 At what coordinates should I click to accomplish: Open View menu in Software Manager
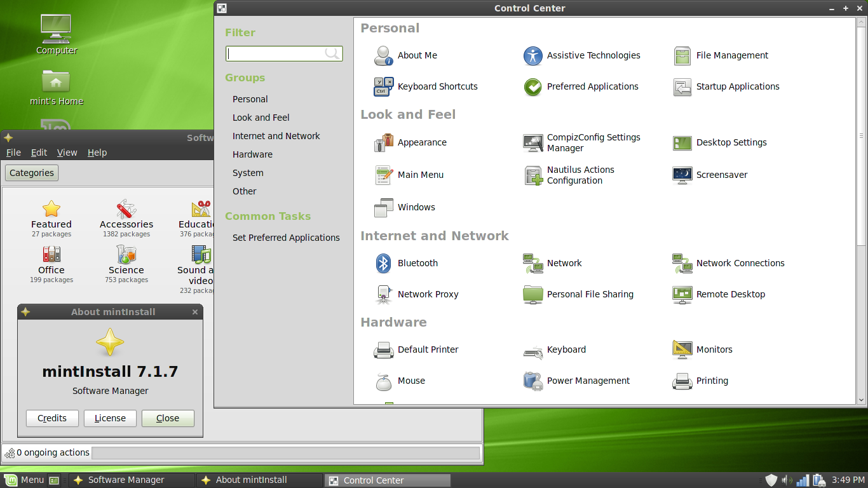pos(67,152)
